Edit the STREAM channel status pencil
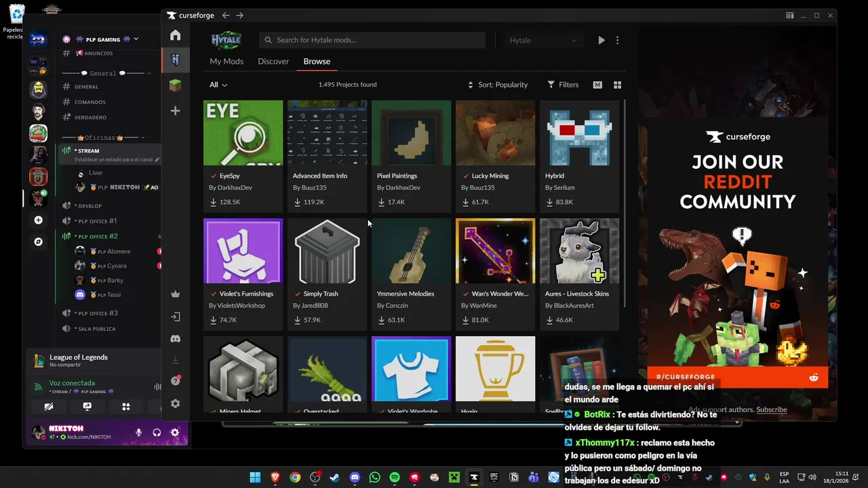The image size is (868, 488). coord(157,160)
